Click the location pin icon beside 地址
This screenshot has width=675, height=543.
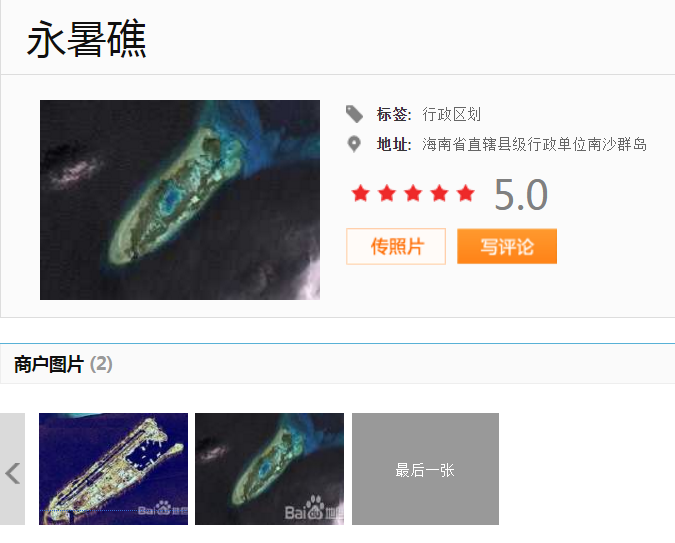(x=354, y=144)
